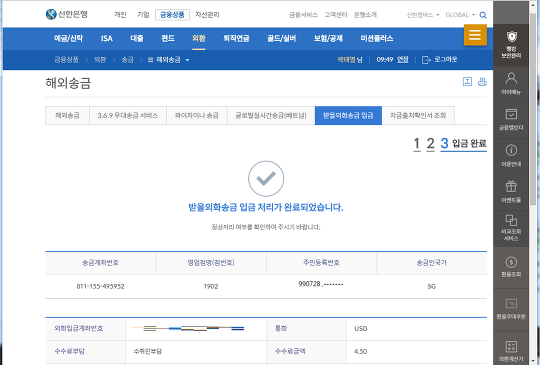The height and width of the screenshot is (365, 540).
Task: Click branch number 1902 cell
Action: point(211,286)
